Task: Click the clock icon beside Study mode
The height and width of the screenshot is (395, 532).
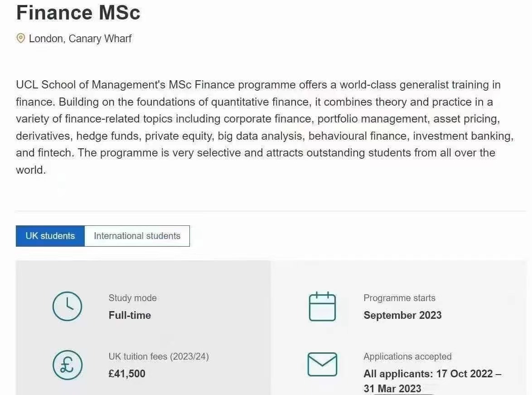Action: 67,307
